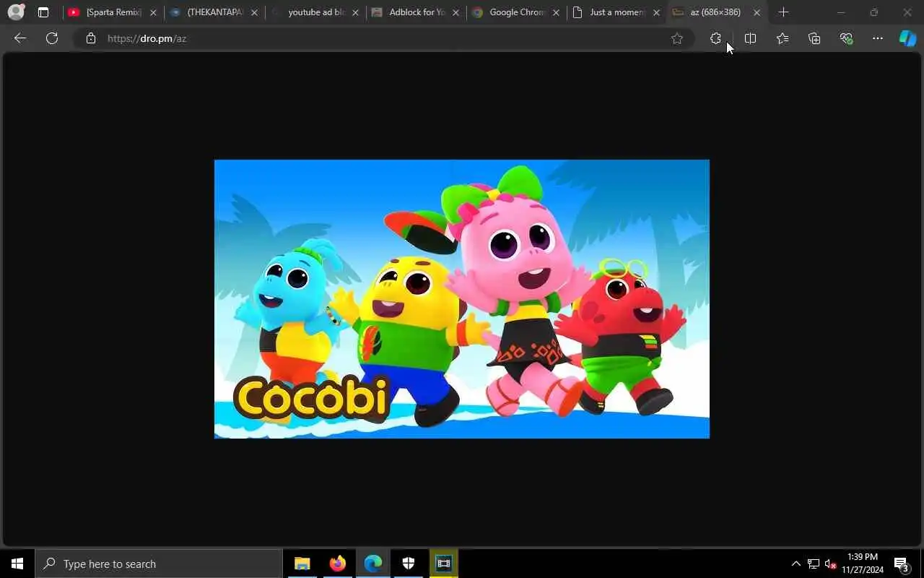Open network status tray icon
924x578 pixels.
[x=814, y=564]
